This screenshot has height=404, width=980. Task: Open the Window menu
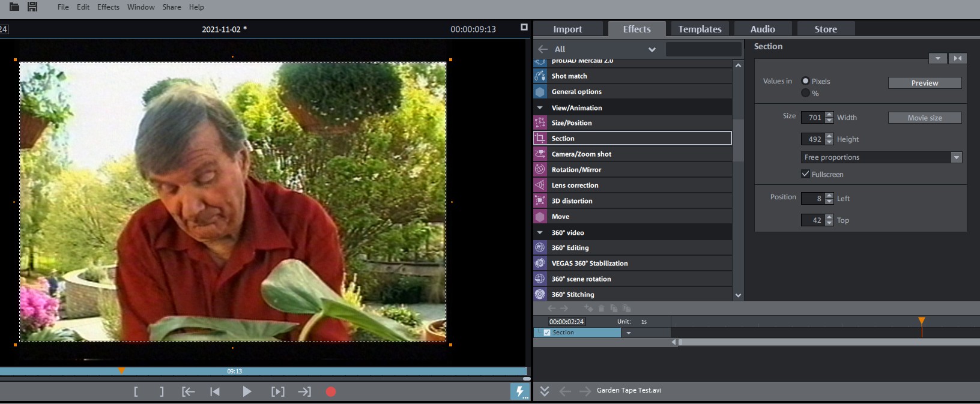pos(141,7)
